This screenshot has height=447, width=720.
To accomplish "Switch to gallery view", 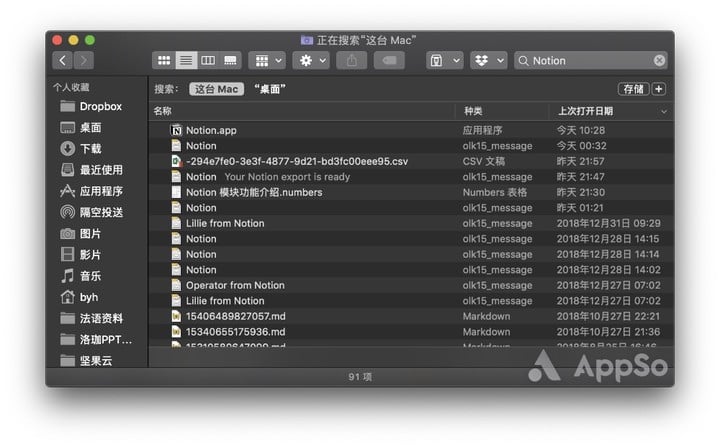I will (x=230, y=60).
